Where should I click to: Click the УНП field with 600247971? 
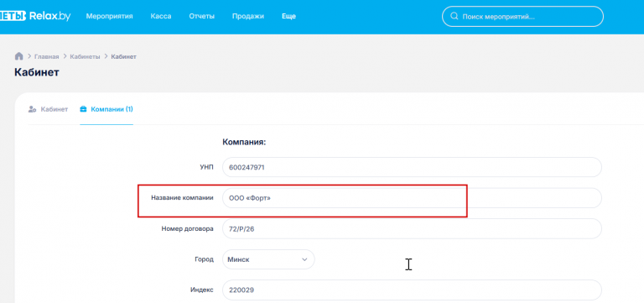coord(412,167)
